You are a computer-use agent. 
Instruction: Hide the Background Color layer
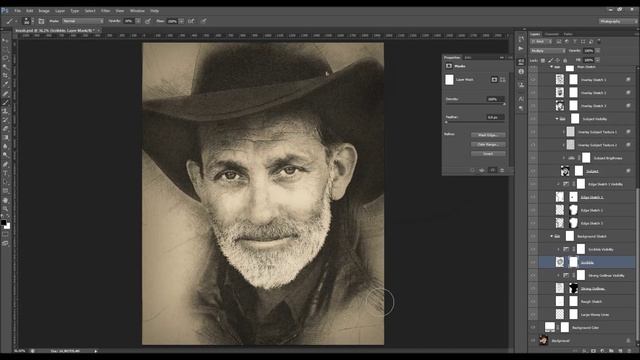tap(533, 327)
